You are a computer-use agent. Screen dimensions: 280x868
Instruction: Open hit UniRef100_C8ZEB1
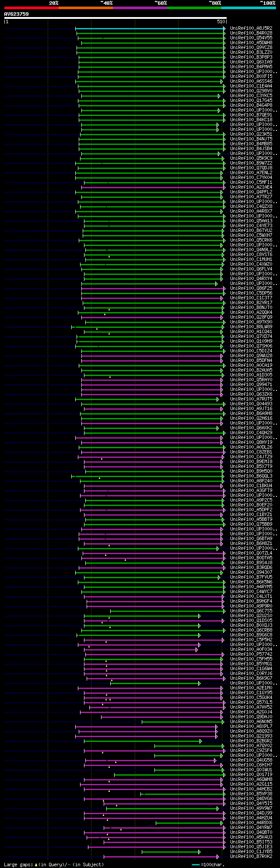[252, 452]
